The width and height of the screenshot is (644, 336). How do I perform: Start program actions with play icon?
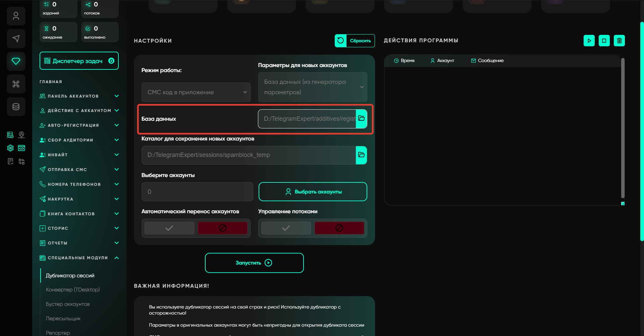point(589,41)
